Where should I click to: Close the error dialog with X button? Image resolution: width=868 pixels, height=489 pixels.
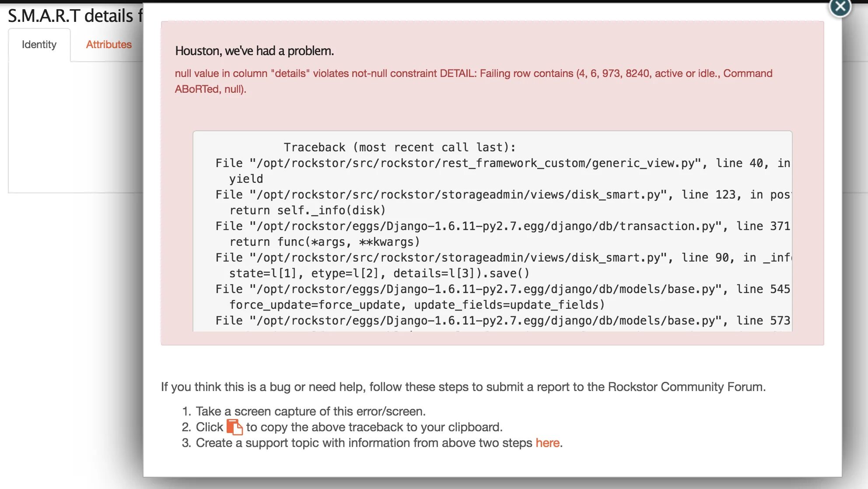coord(840,7)
